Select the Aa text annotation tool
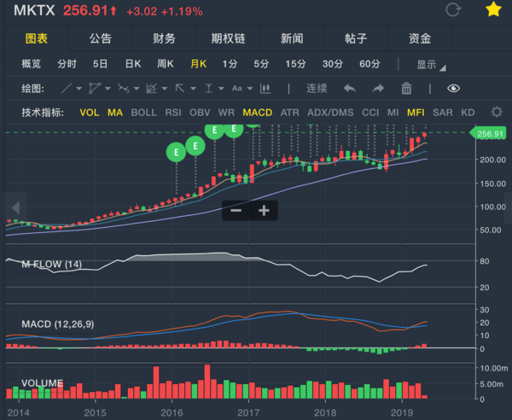The width and height of the screenshot is (512, 420). coord(236,88)
